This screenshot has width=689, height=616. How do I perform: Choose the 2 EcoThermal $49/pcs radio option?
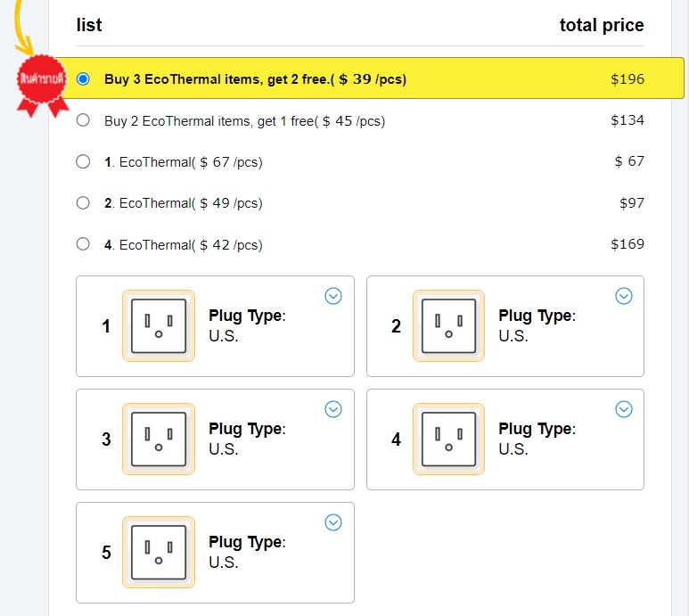coord(84,202)
